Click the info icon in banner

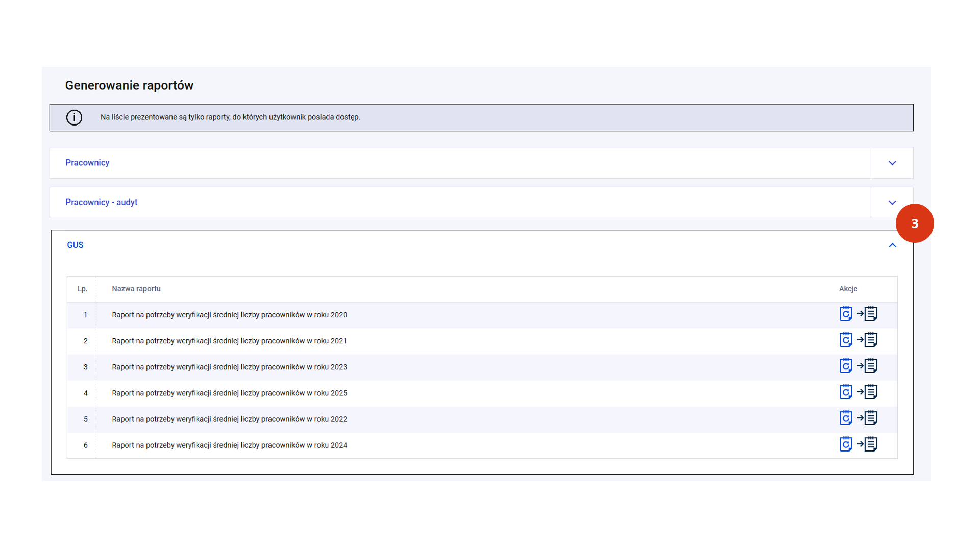point(74,117)
